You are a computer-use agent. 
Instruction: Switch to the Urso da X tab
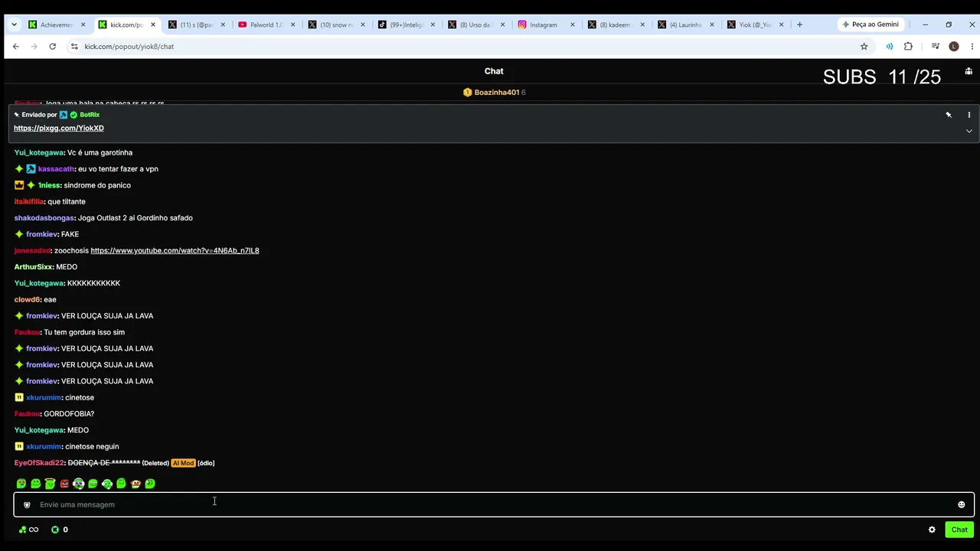pos(475,24)
